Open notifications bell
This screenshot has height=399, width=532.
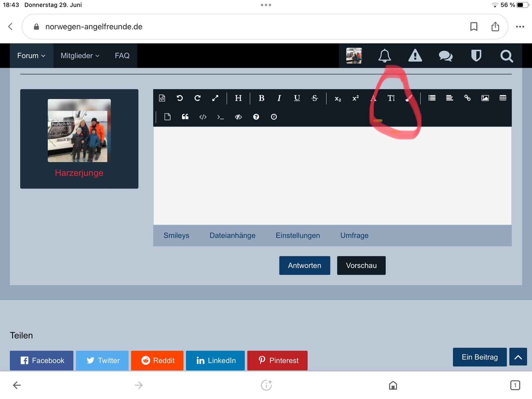tap(384, 56)
